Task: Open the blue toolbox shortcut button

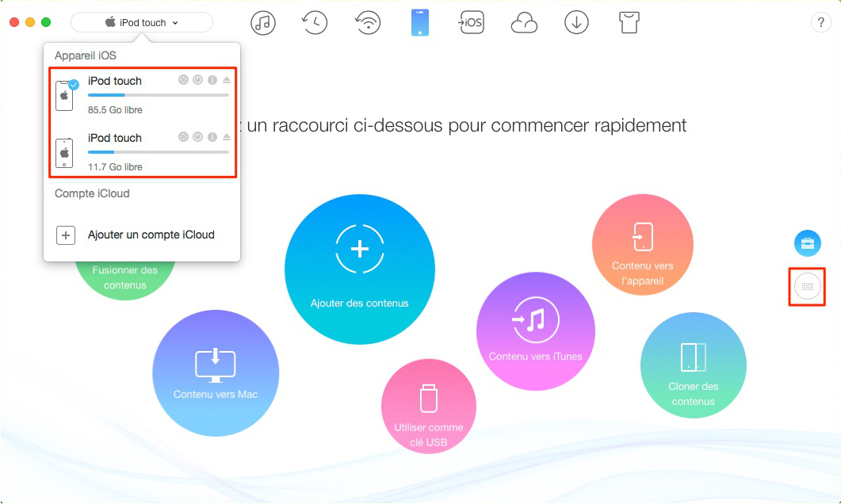Action: point(807,243)
